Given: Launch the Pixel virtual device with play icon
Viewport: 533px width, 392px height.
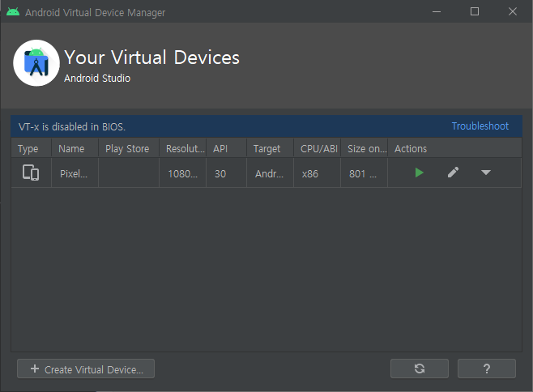Looking at the screenshot, I should click(x=419, y=173).
